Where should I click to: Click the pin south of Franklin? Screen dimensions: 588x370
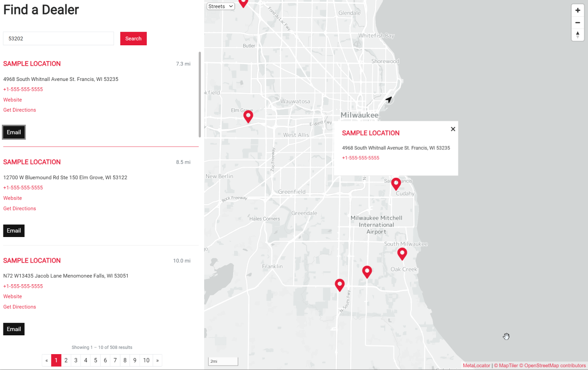(x=340, y=285)
